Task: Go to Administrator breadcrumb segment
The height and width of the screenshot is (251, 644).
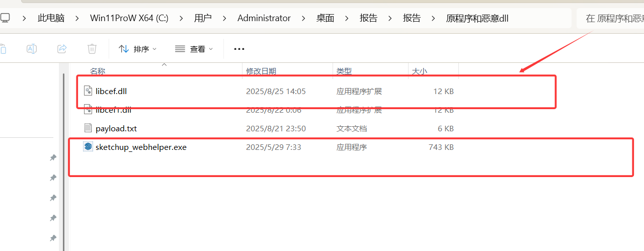Action: point(264,18)
